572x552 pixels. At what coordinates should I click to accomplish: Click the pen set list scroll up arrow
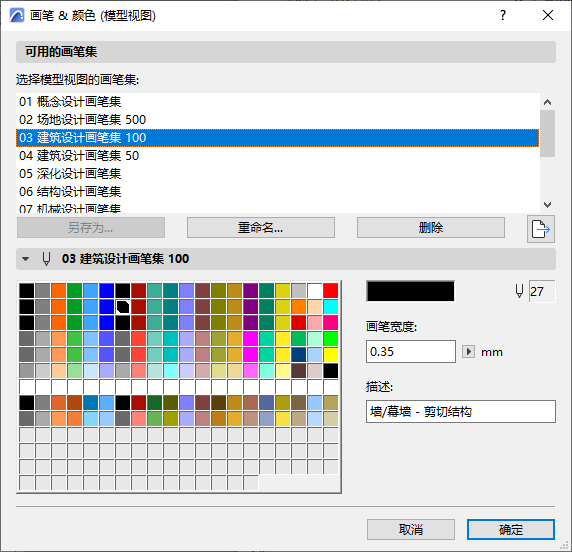547,102
